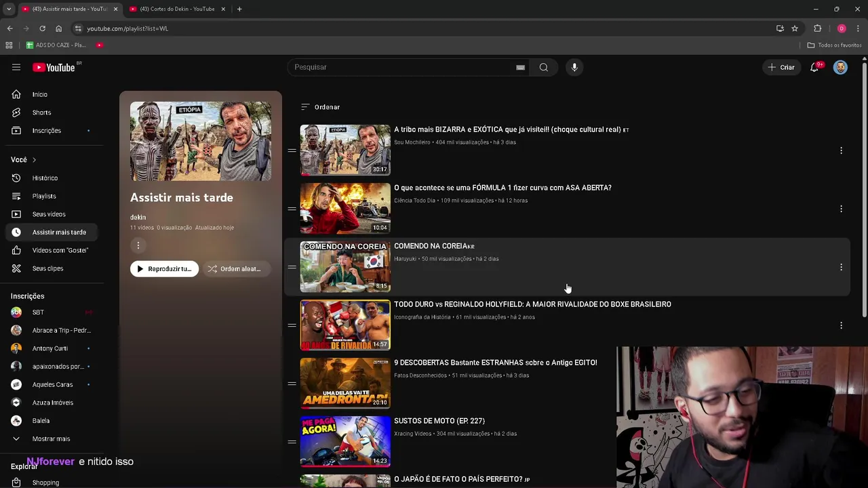Open ADS DO CAZE bookmark
Image resolution: width=868 pixels, height=488 pixels.
tap(56, 45)
